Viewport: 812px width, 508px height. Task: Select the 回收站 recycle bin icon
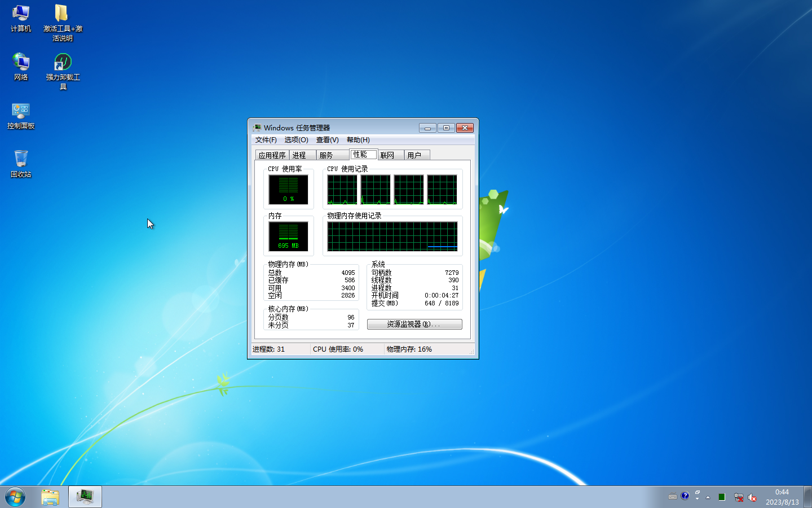pos(21,164)
